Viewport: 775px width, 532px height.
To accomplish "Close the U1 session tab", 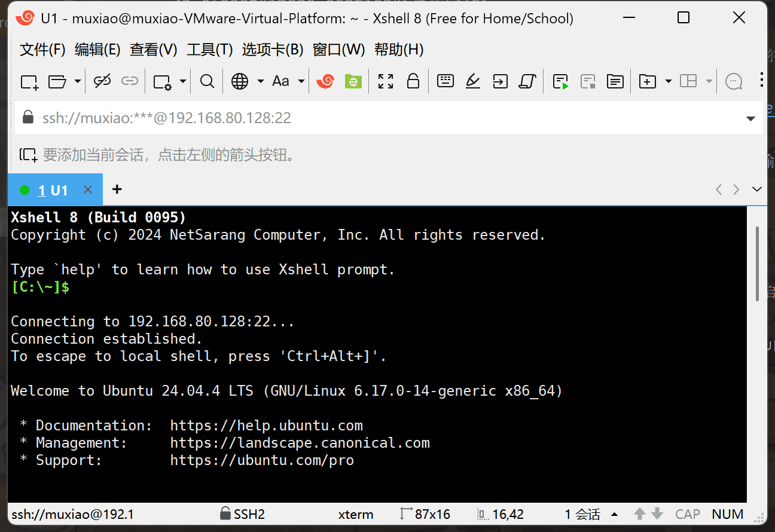I will coord(87,189).
